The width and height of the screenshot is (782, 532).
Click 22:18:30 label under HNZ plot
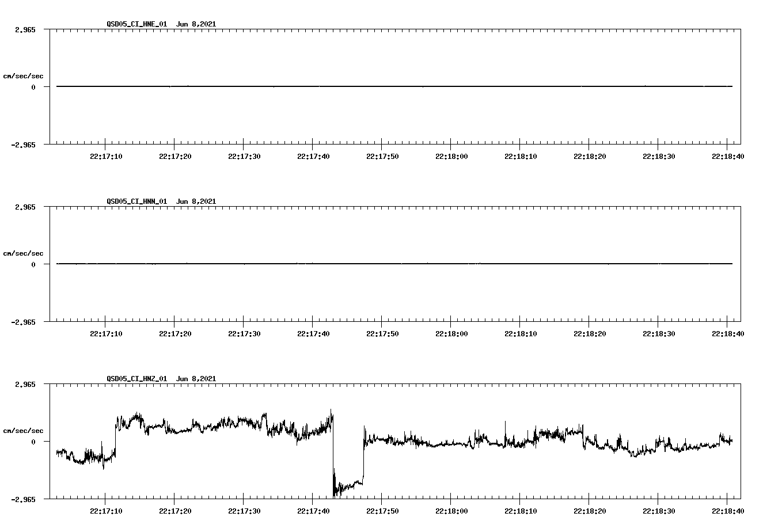click(659, 511)
